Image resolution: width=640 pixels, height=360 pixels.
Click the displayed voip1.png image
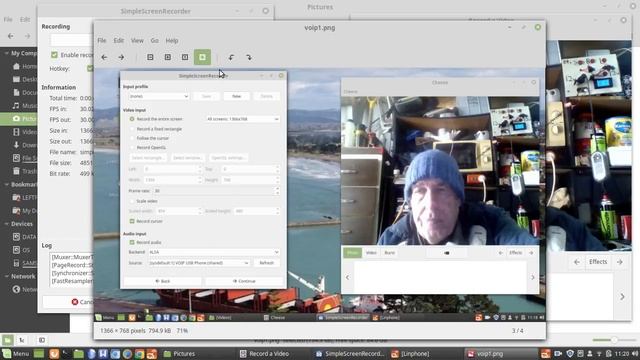pyautogui.click(x=320, y=195)
